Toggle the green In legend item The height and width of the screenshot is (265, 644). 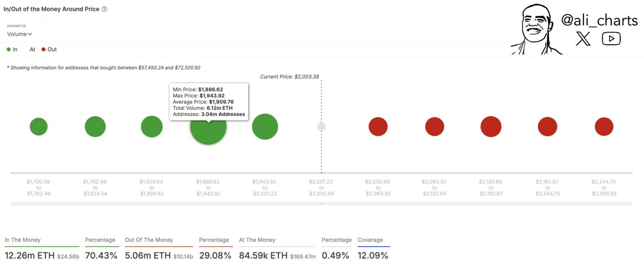point(12,49)
